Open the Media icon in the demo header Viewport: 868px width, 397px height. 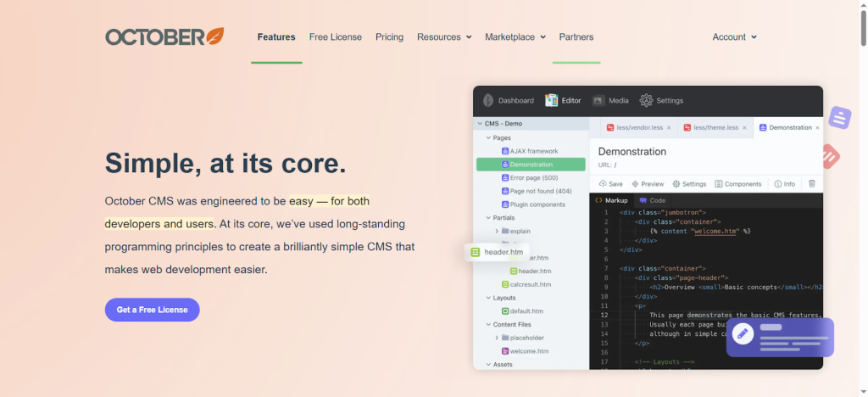point(598,100)
